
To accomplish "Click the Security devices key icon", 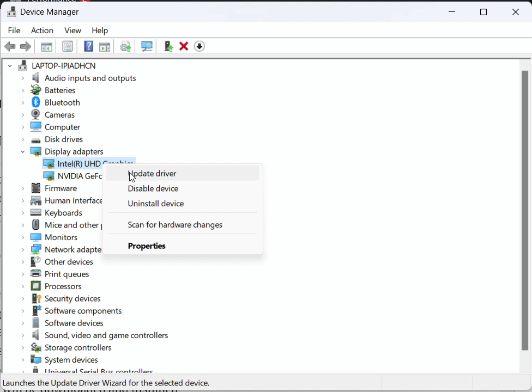I will click(x=36, y=298).
